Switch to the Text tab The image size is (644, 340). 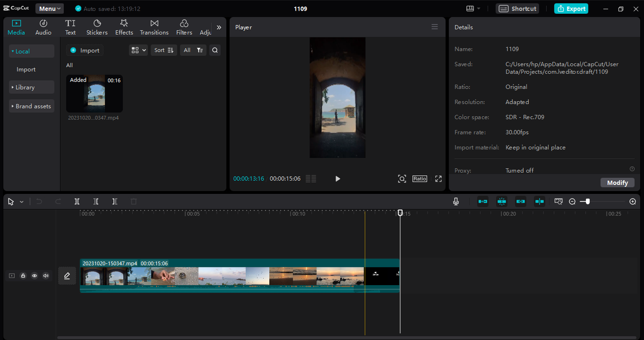pyautogui.click(x=70, y=27)
